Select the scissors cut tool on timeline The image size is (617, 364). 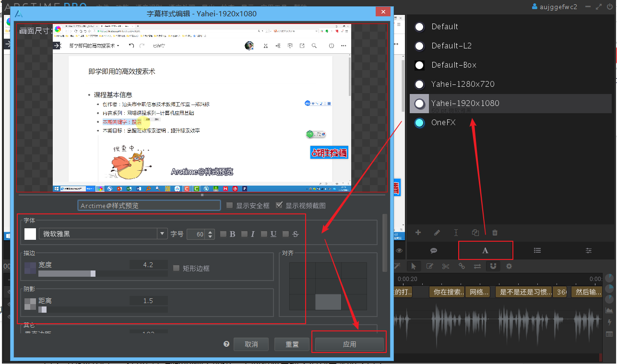click(445, 266)
